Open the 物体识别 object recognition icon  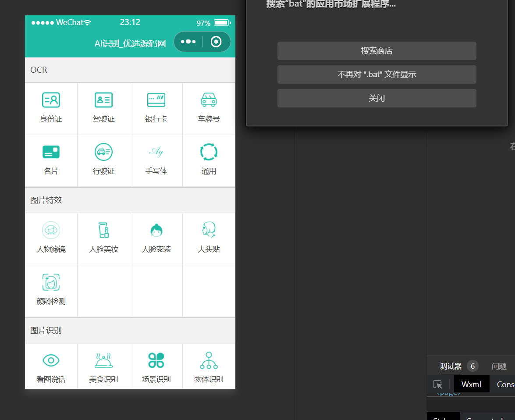[209, 360]
